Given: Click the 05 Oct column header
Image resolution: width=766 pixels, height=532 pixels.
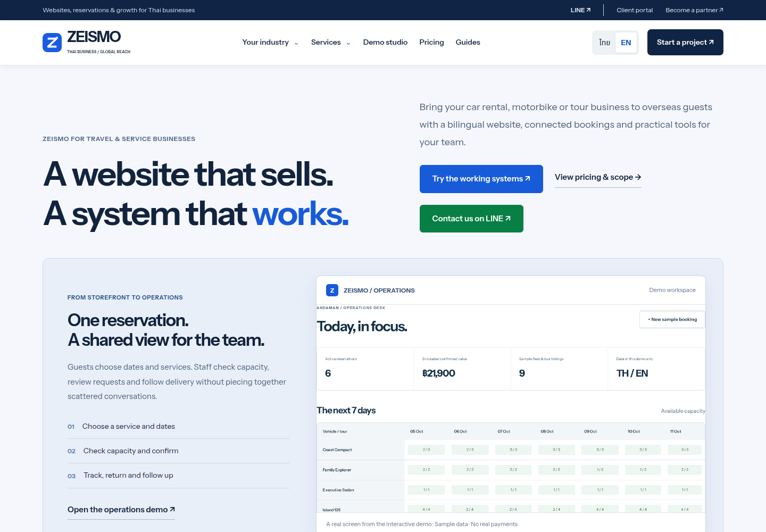Looking at the screenshot, I should pyautogui.click(x=417, y=431).
